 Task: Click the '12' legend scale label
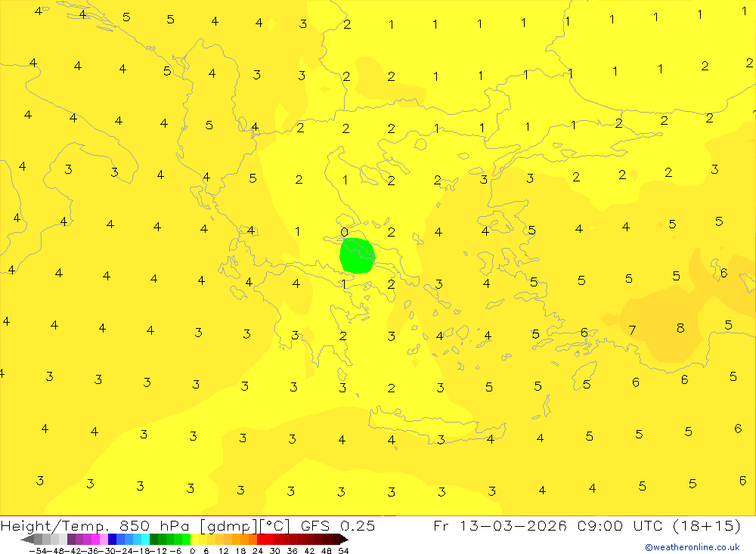[x=223, y=551]
